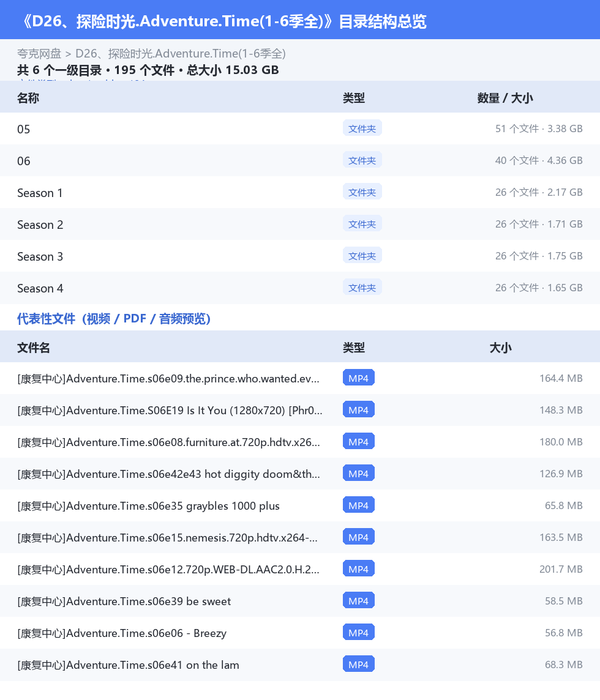The width and height of the screenshot is (600, 700).
Task: Click '26 个文件 · 2.17 GB' size cell
Action: pyautogui.click(x=539, y=192)
